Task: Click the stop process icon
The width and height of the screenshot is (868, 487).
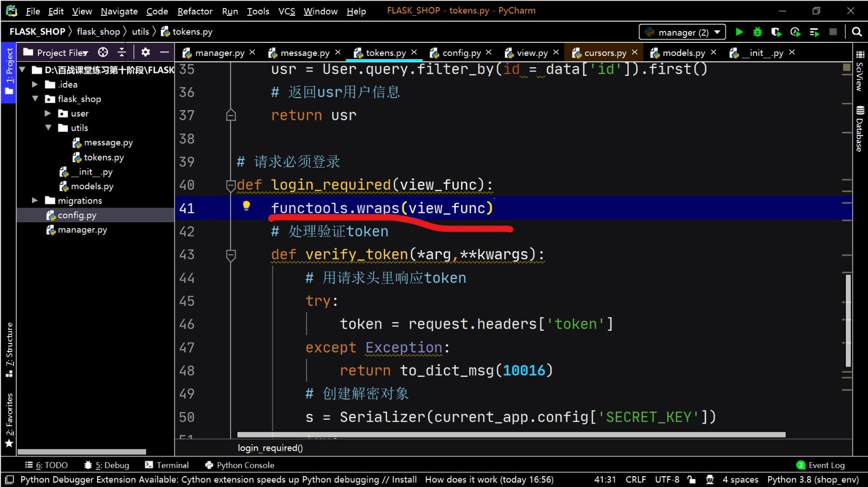Action: 833,32
